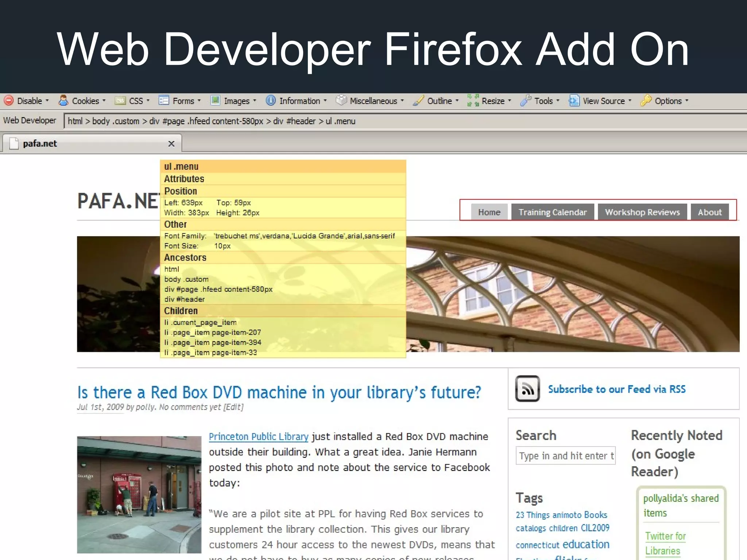Click the Images toolbar icon
747x560 pixels.
coord(216,101)
